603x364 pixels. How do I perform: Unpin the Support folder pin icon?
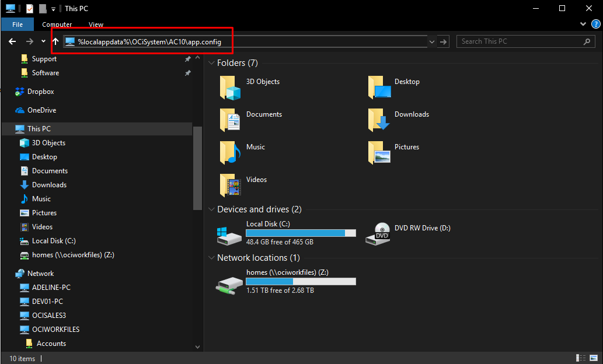tap(187, 59)
